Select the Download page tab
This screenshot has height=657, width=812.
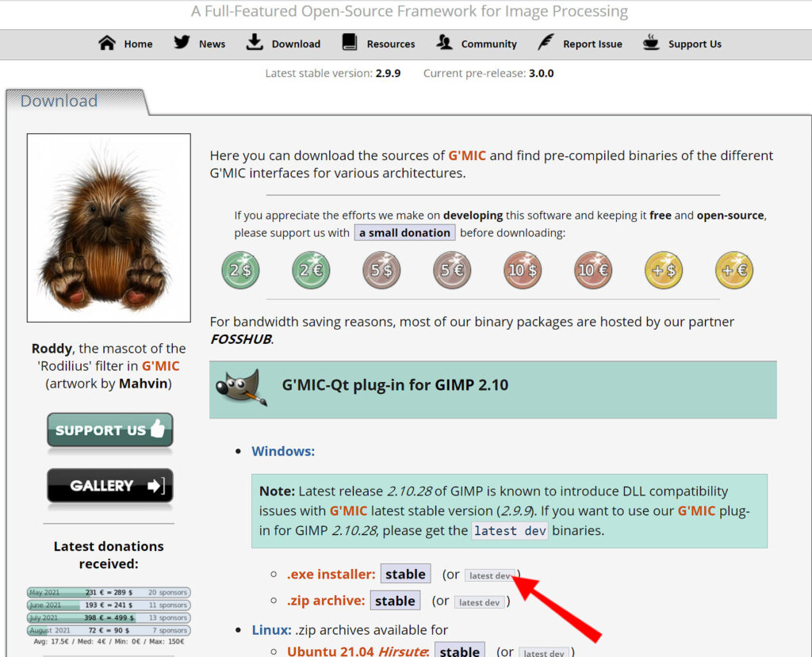click(x=77, y=101)
